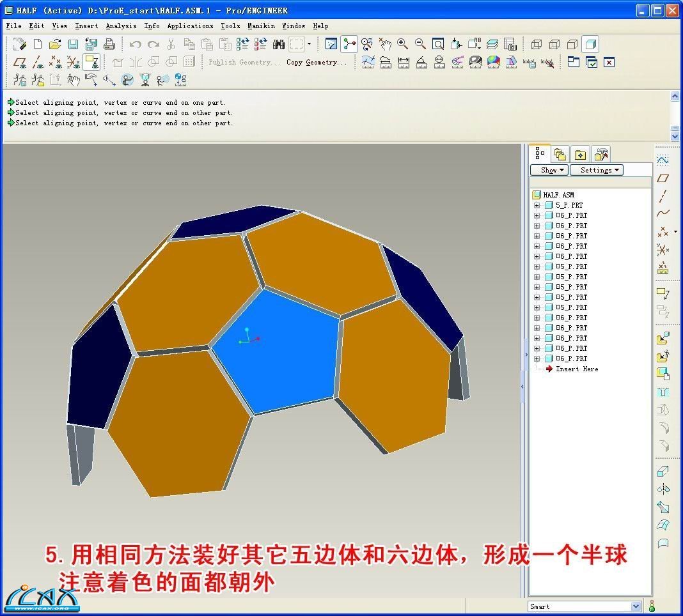Click the Datum Plane creation tool on right toolbar
Viewport: 683px width, 616px height.
pyautogui.click(x=663, y=178)
